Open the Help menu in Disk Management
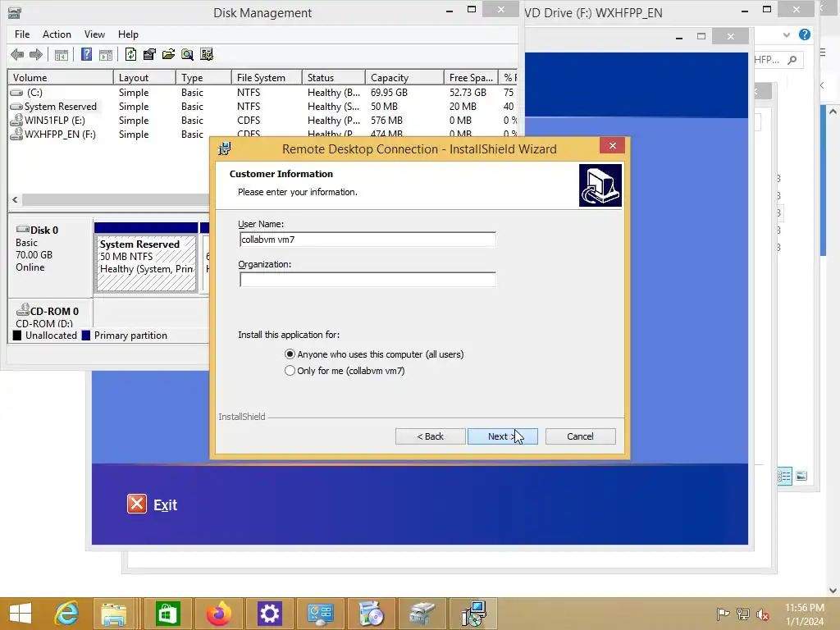This screenshot has height=630, width=840. click(x=128, y=34)
